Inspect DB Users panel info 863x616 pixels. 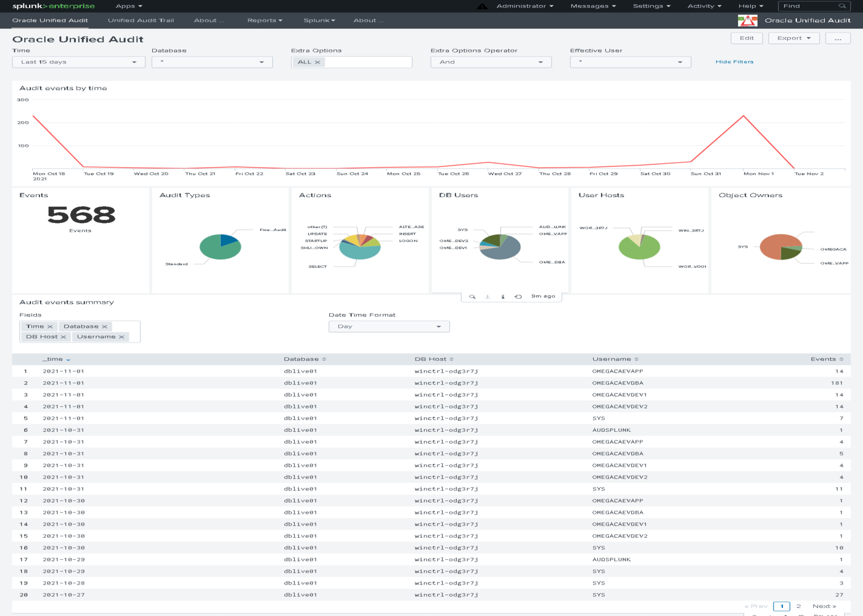click(x=503, y=296)
